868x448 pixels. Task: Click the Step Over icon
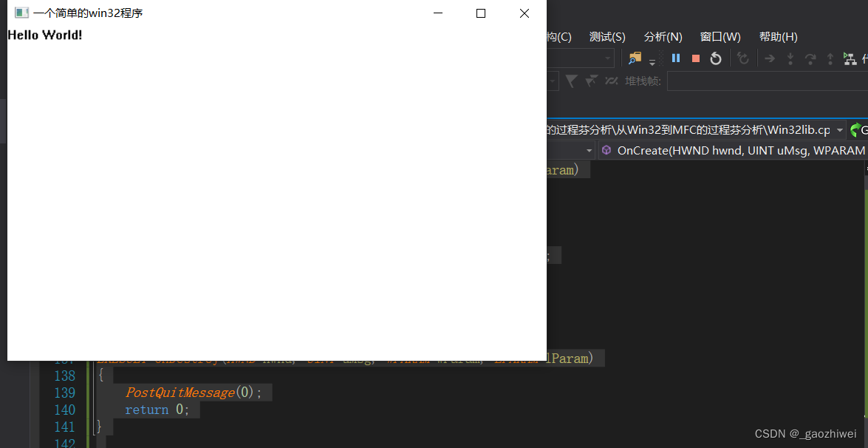point(810,58)
